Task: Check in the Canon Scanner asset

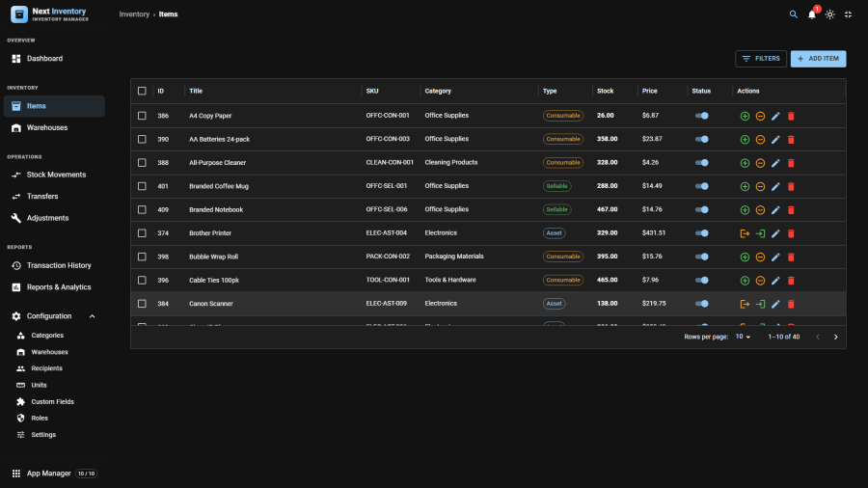Action: pyautogui.click(x=760, y=305)
